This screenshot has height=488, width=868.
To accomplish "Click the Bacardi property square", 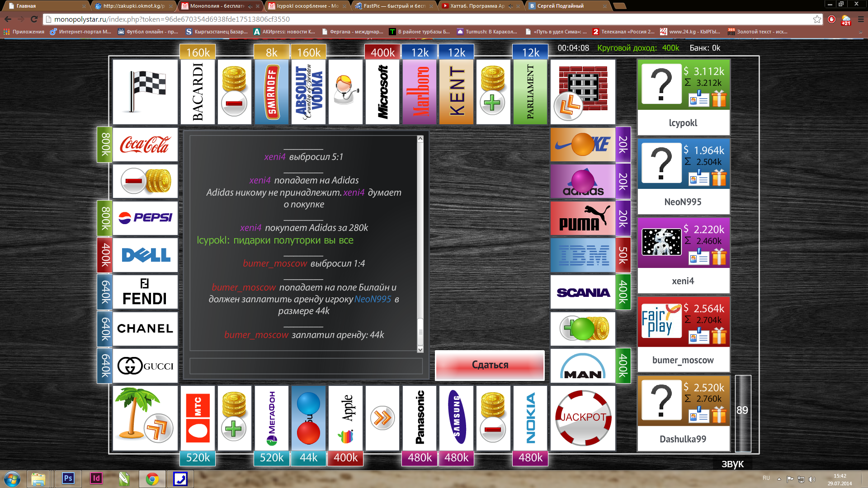I will coord(197,89).
